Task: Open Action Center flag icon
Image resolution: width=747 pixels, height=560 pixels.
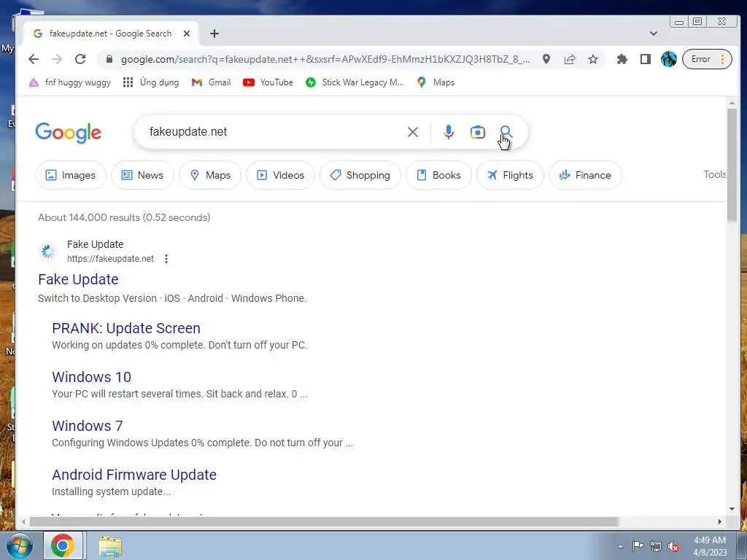Action: click(x=638, y=546)
